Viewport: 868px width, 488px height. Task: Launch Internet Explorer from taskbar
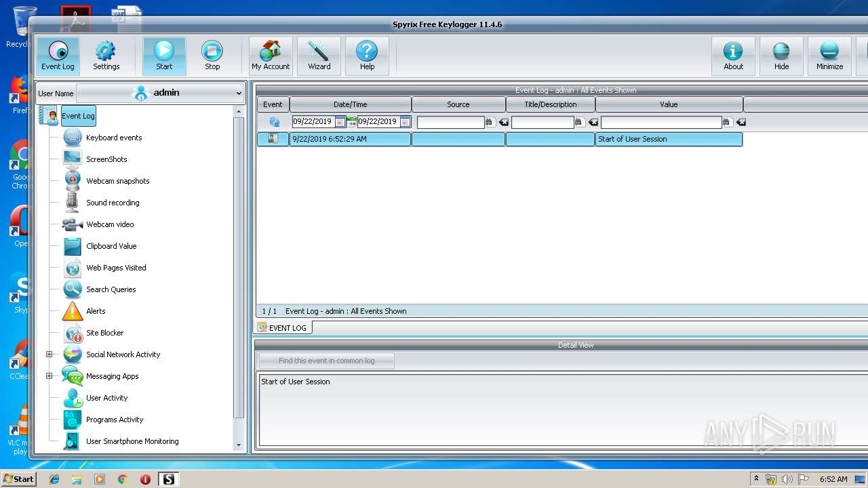pyautogui.click(x=54, y=479)
